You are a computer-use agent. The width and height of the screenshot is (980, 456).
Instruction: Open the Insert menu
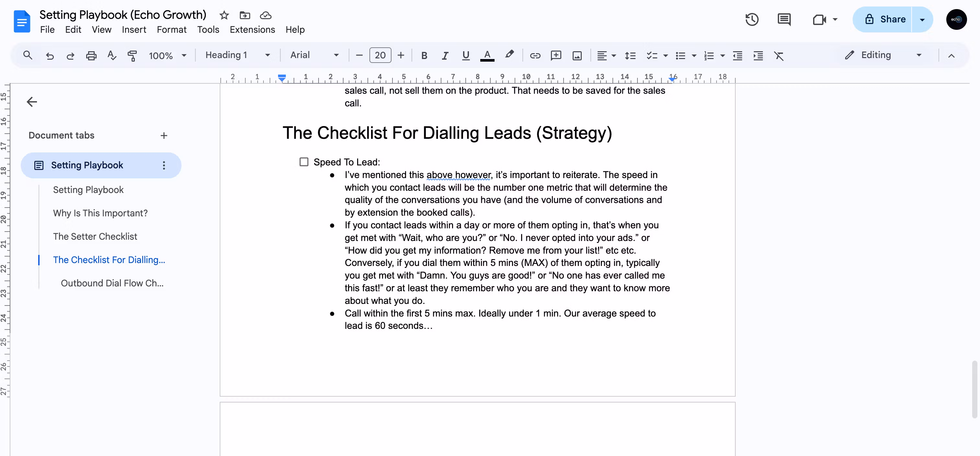[x=134, y=30]
